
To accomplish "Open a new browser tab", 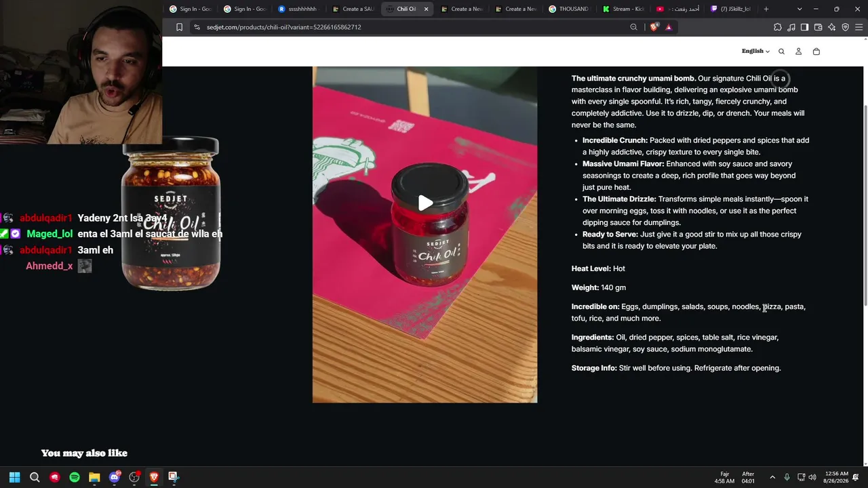I will (766, 9).
